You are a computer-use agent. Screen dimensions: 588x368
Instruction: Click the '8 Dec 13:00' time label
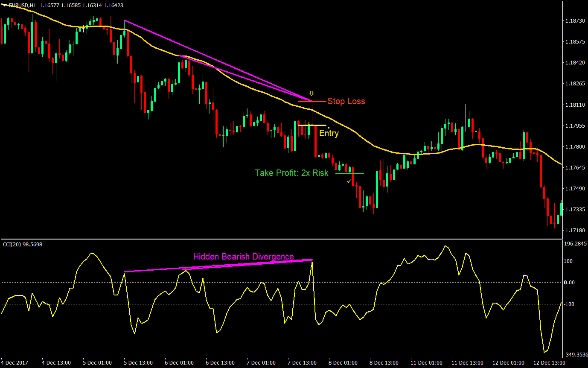click(x=384, y=363)
